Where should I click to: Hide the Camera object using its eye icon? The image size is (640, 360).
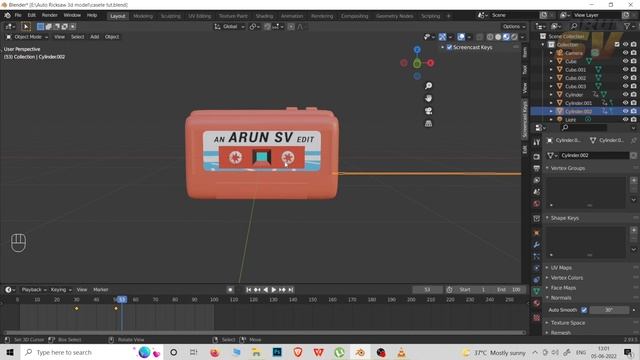coord(625,53)
